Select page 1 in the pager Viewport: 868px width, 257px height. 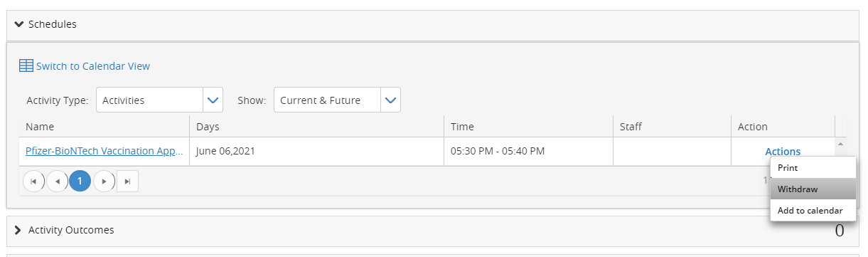pyautogui.click(x=80, y=182)
